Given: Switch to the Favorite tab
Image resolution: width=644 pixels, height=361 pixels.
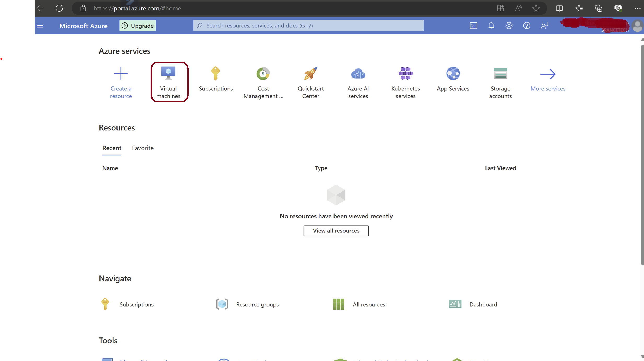Looking at the screenshot, I should pyautogui.click(x=143, y=148).
